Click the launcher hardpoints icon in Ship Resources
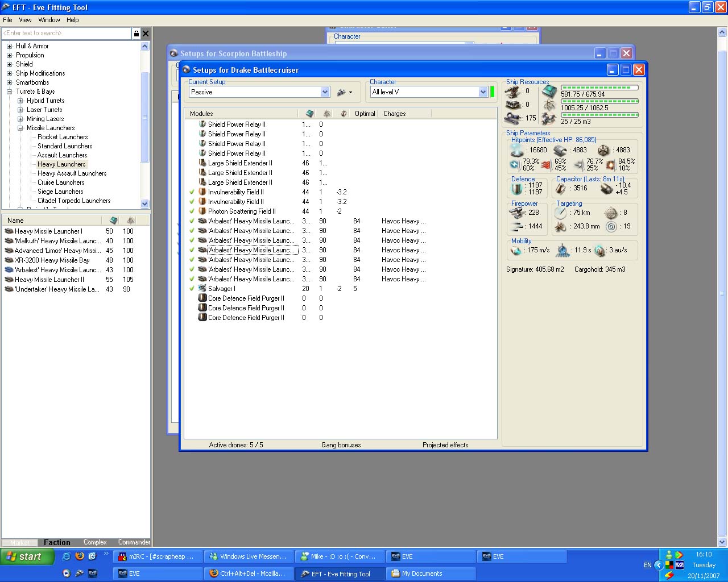This screenshot has width=728, height=582. point(512,105)
